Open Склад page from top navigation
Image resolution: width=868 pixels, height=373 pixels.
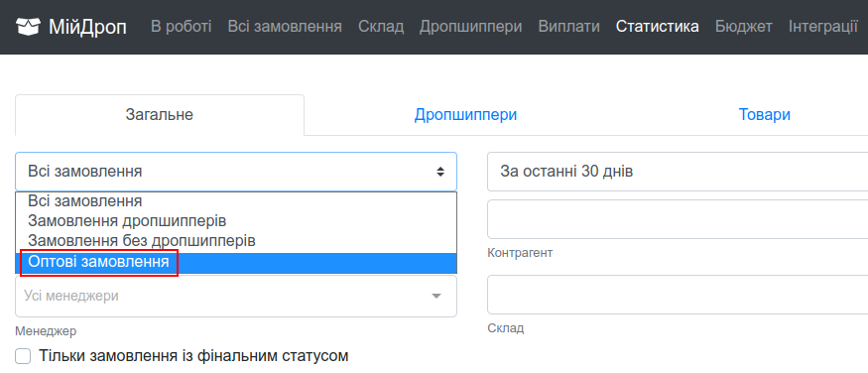[x=381, y=26]
